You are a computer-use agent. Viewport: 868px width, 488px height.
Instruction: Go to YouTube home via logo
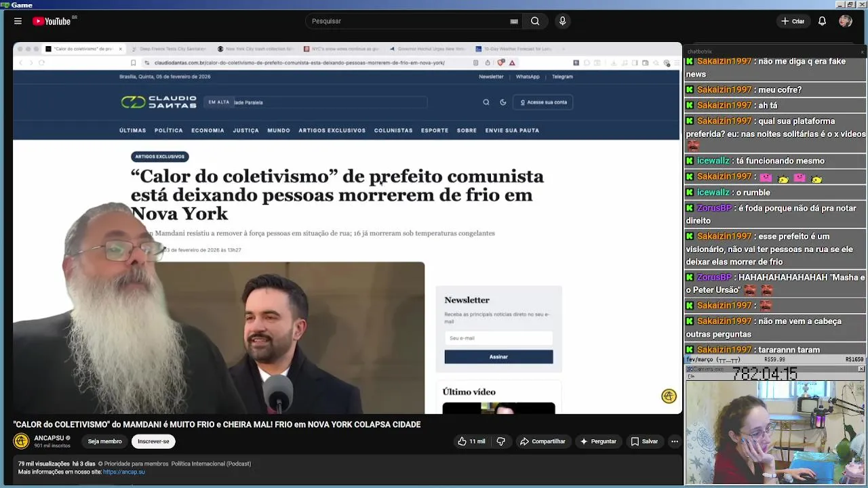coord(52,21)
